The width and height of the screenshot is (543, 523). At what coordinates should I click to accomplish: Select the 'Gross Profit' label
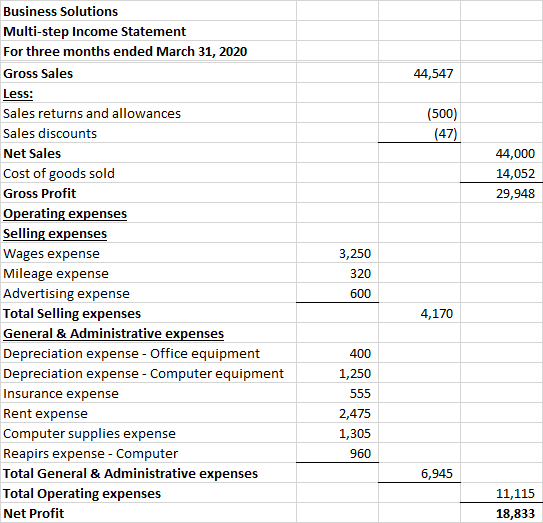tap(39, 194)
